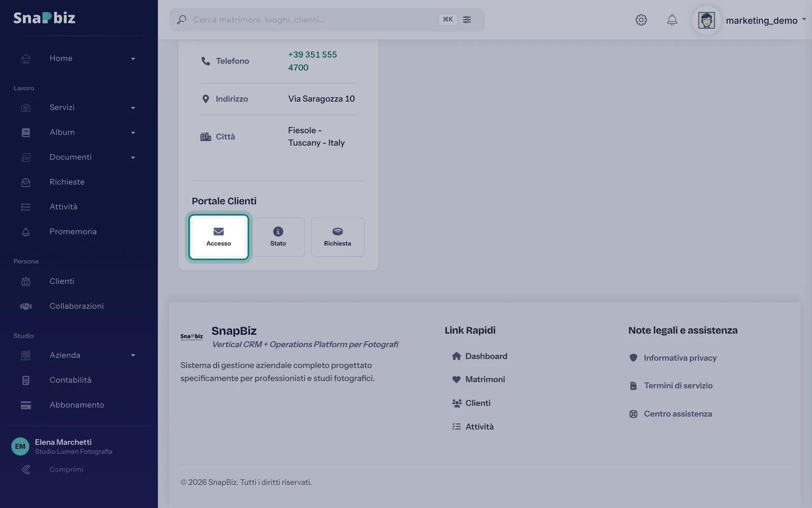Click the Servizi camera icon
The height and width of the screenshot is (508, 812).
click(26, 108)
